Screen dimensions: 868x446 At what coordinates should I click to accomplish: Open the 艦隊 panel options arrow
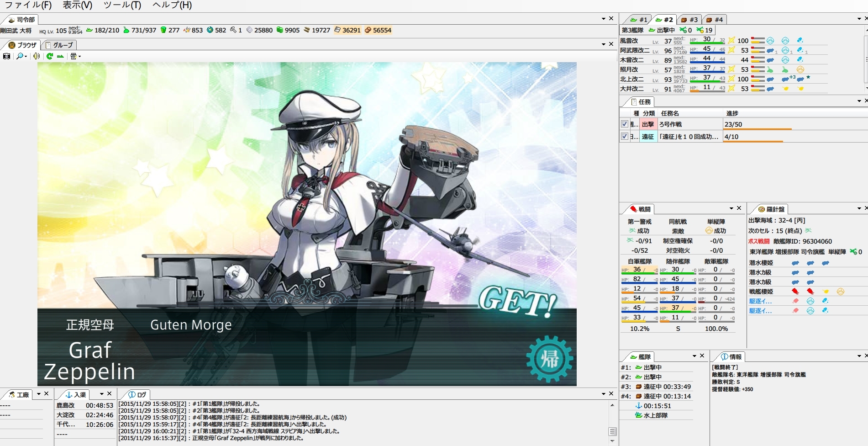point(694,356)
